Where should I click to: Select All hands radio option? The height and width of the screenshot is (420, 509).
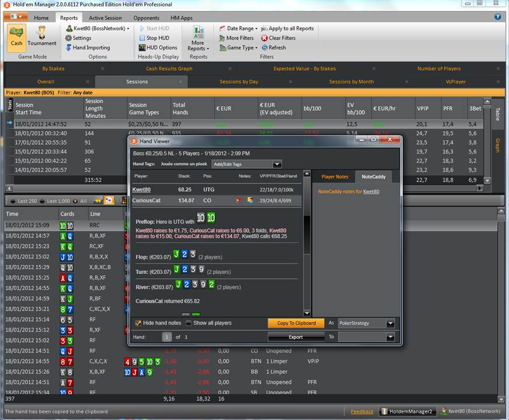pos(75,201)
